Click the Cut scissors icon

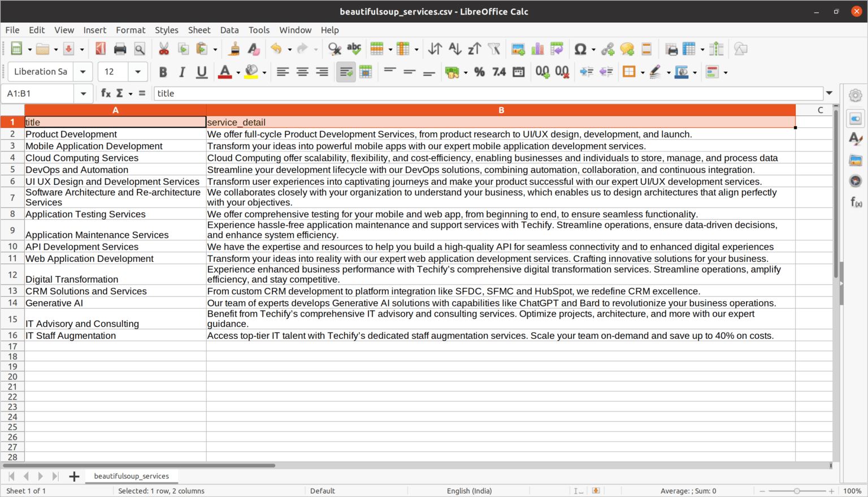164,49
